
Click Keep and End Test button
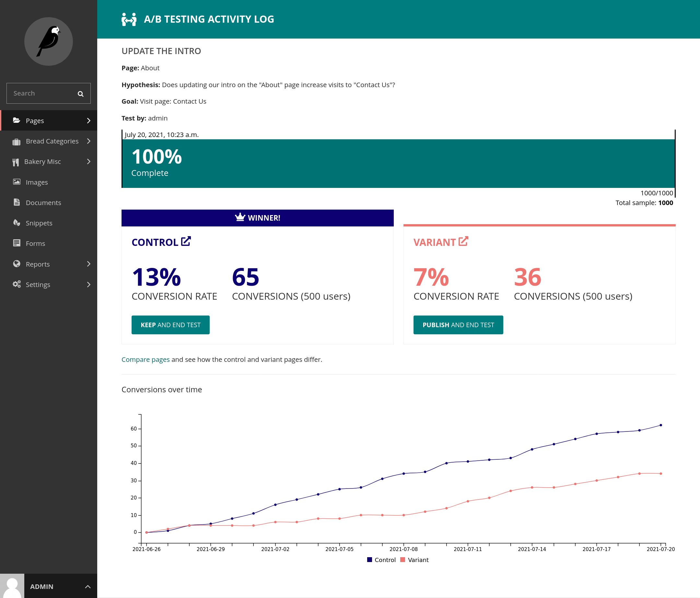click(x=170, y=325)
